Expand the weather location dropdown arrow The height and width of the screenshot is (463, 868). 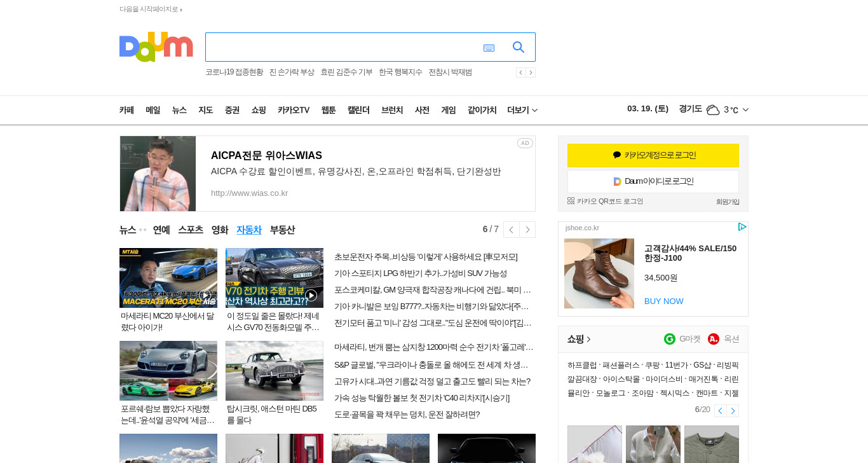[745, 110]
